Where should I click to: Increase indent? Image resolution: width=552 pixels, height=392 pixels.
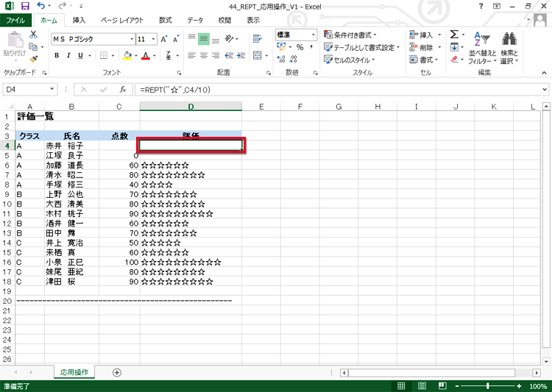pyautogui.click(x=241, y=56)
